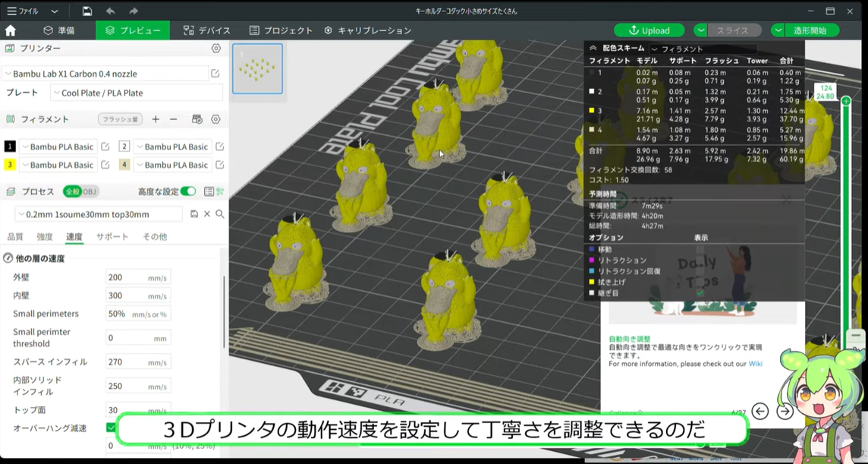Edit filament 4 preset
The height and width of the screenshot is (464, 868).
tap(220, 165)
